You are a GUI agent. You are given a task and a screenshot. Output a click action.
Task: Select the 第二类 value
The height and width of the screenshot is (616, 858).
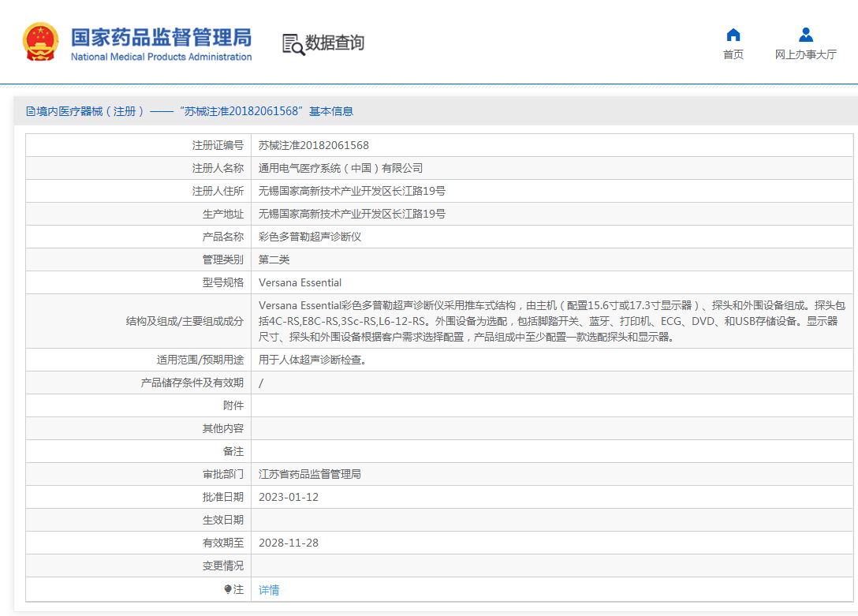point(274,259)
